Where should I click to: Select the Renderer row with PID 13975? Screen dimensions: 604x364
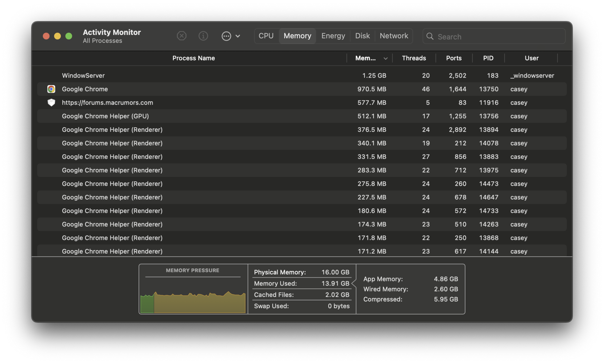click(302, 170)
